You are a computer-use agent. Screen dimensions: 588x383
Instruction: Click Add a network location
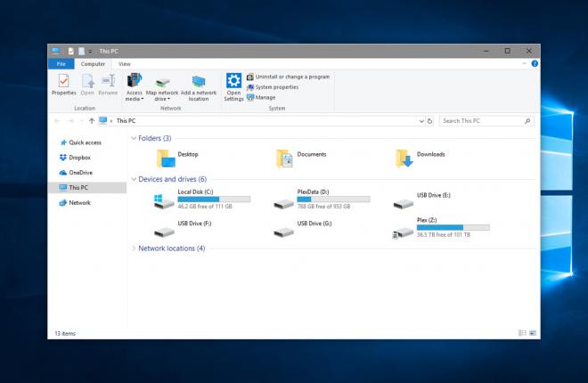199,83
